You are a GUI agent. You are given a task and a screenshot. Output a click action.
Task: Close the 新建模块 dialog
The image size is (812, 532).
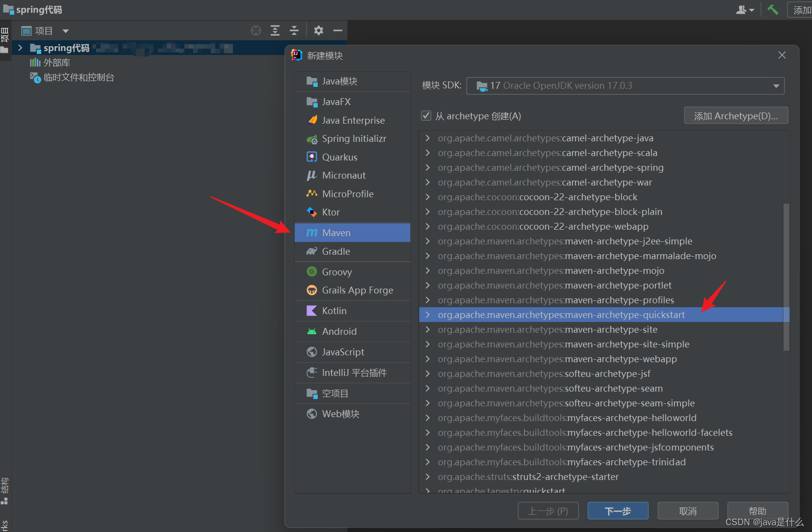pyautogui.click(x=782, y=55)
